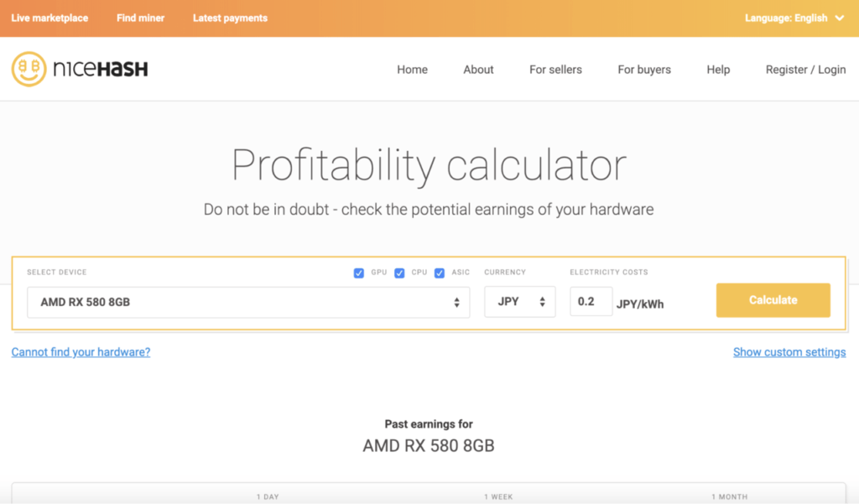The width and height of the screenshot is (859, 504).
Task: Uncheck the CPU checkbox
Action: (x=399, y=273)
